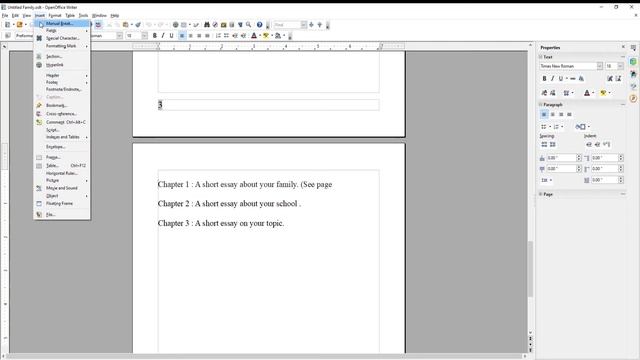The height and width of the screenshot is (360, 640).
Task: Select Special Character menu entry
Action: click(62, 38)
